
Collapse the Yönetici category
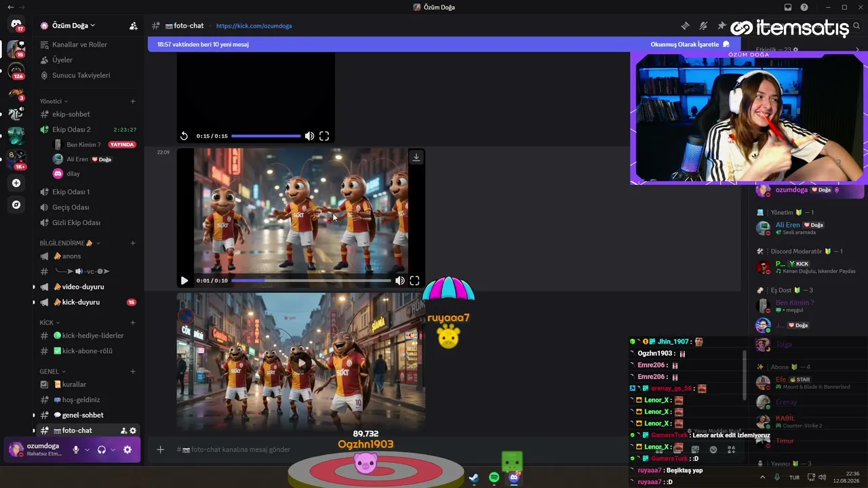pyautogui.click(x=54, y=101)
